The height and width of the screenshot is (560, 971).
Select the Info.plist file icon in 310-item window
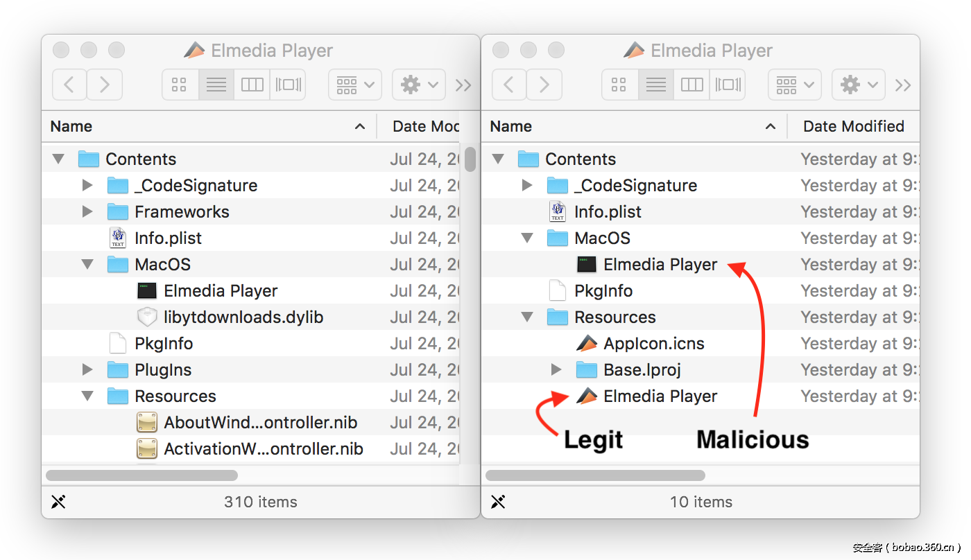tap(118, 238)
